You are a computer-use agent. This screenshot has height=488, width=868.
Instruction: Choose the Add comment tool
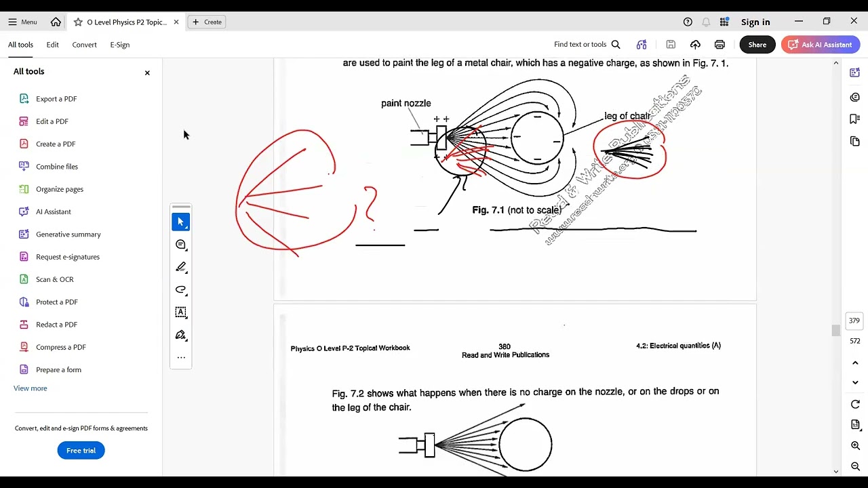coord(181,245)
